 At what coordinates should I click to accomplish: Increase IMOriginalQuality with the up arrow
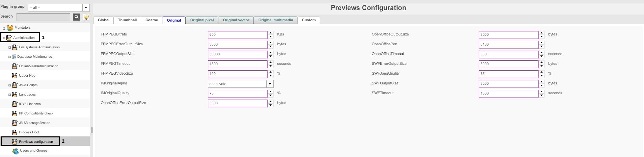click(x=271, y=92)
